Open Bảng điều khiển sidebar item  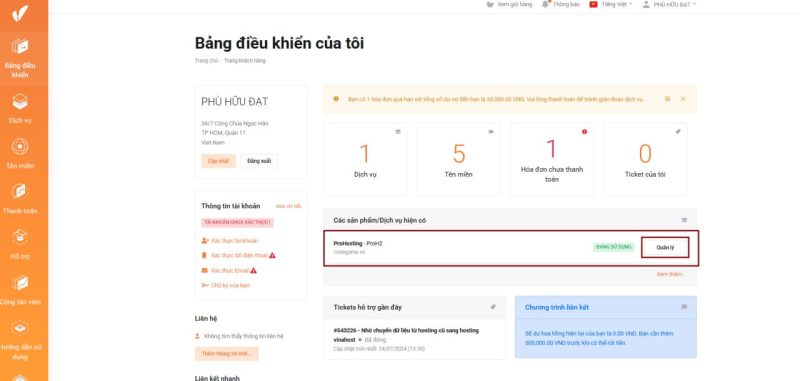20,58
